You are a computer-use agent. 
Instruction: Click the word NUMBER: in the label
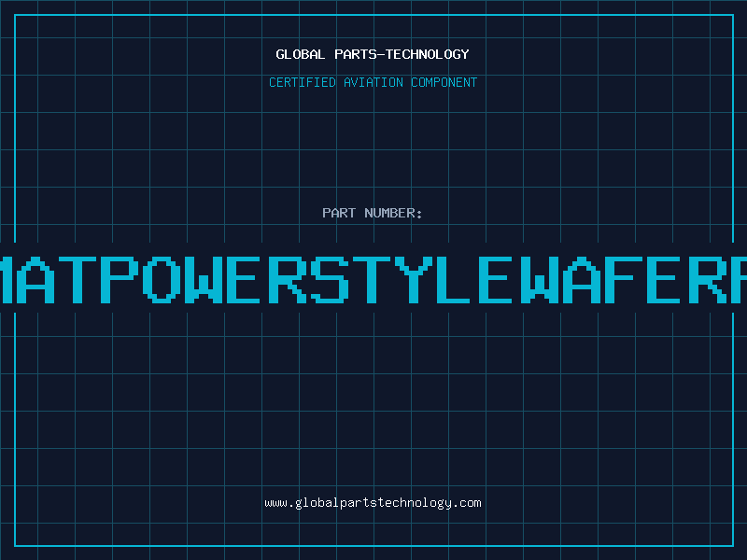pos(393,213)
